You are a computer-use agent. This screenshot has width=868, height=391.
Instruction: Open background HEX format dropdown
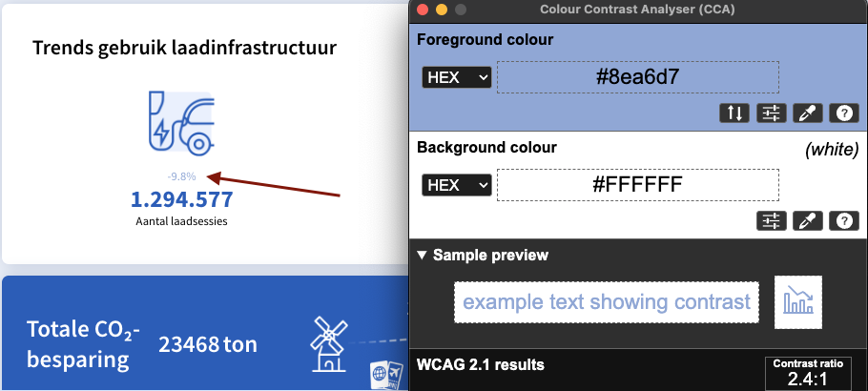click(456, 185)
